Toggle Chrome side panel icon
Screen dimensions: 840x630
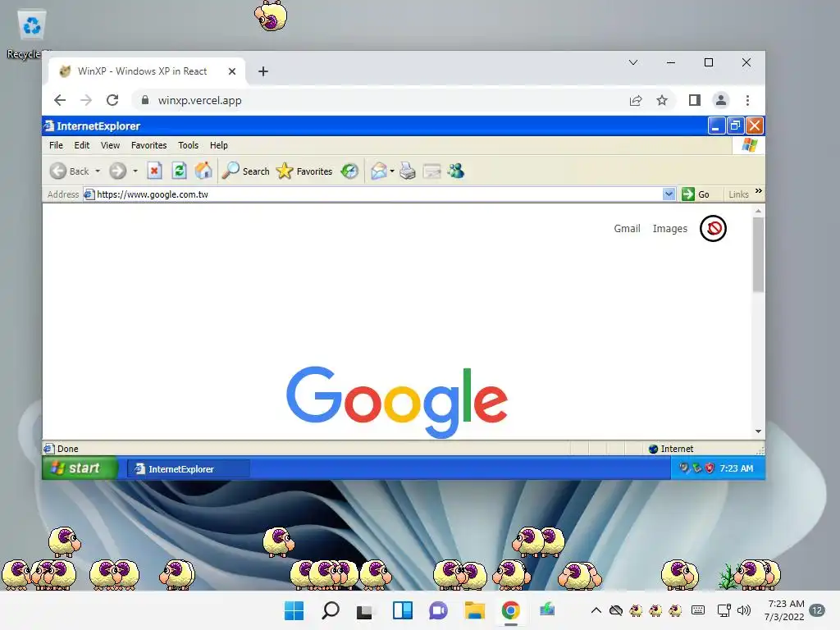(694, 100)
